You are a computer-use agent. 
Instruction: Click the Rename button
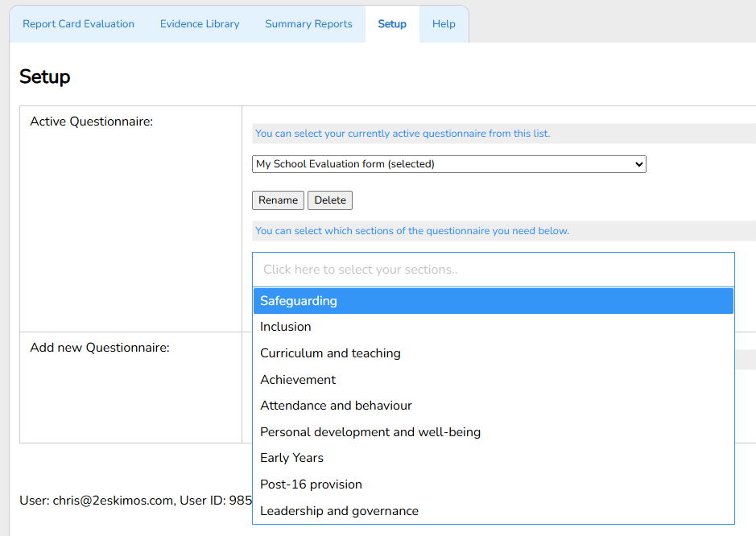click(x=278, y=200)
